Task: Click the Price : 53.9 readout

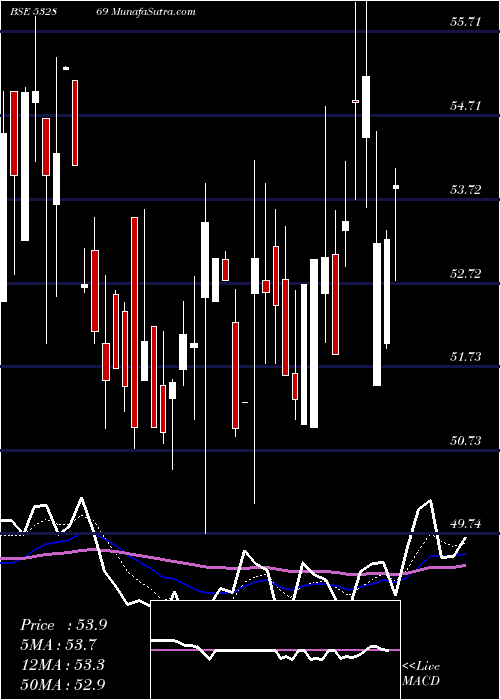Action: pyautogui.click(x=63, y=625)
